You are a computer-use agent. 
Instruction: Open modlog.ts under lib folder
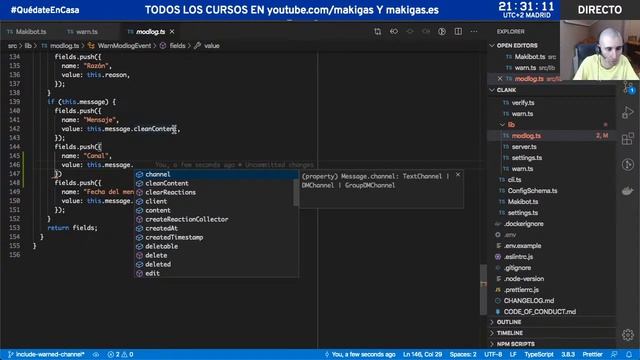pos(526,136)
